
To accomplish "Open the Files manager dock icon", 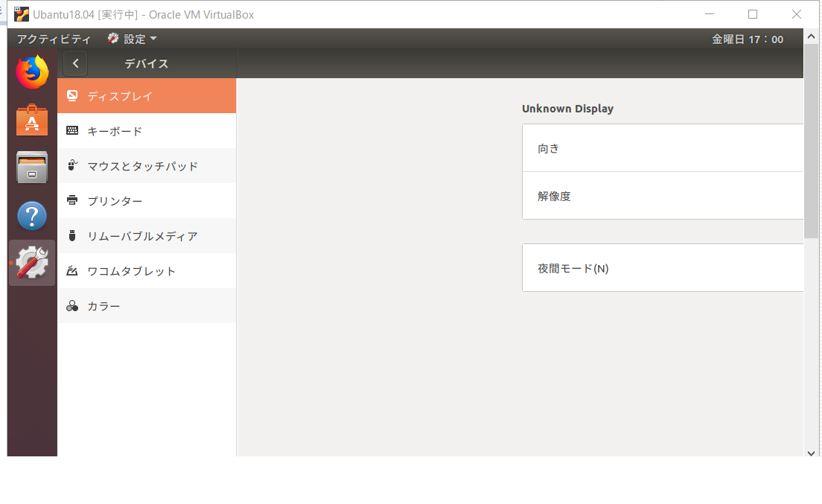I will click(32, 168).
